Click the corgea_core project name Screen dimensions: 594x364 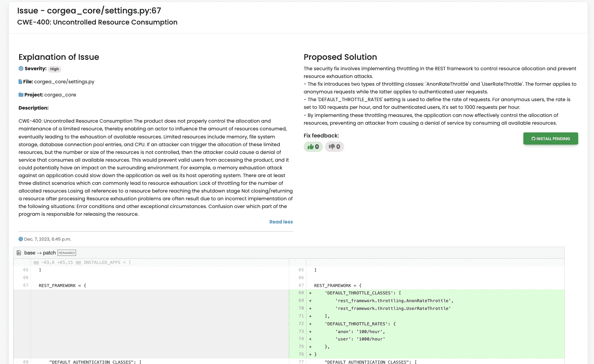click(x=60, y=95)
